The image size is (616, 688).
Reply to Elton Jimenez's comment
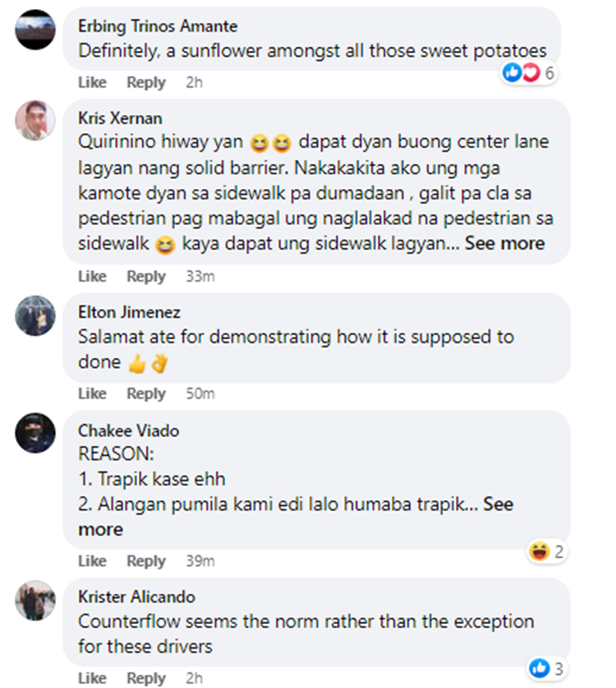(x=146, y=394)
